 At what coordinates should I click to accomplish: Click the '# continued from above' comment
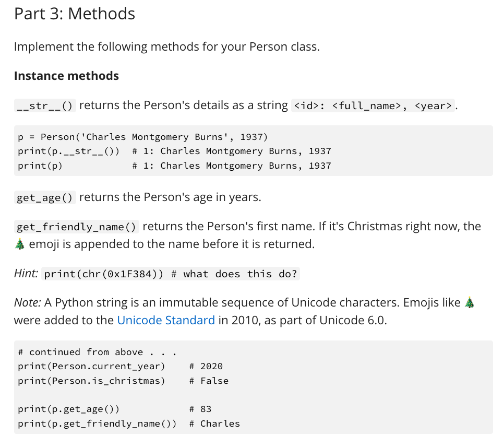pyautogui.click(x=98, y=352)
